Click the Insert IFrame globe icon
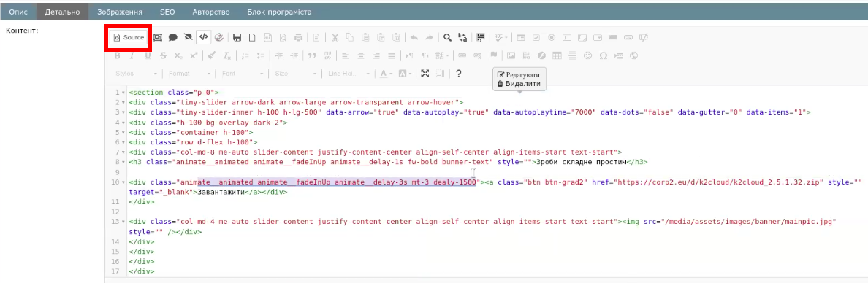Image resolution: width=868 pixels, height=283 pixels. (634, 55)
